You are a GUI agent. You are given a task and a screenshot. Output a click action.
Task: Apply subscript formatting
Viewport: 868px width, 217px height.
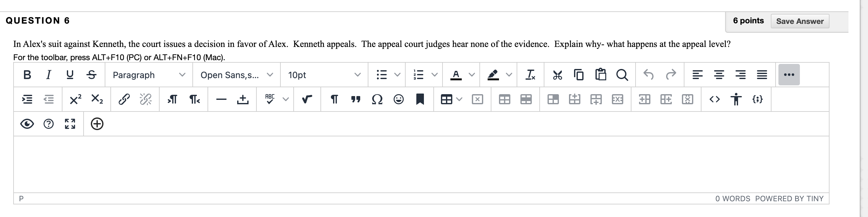pyautogui.click(x=97, y=99)
